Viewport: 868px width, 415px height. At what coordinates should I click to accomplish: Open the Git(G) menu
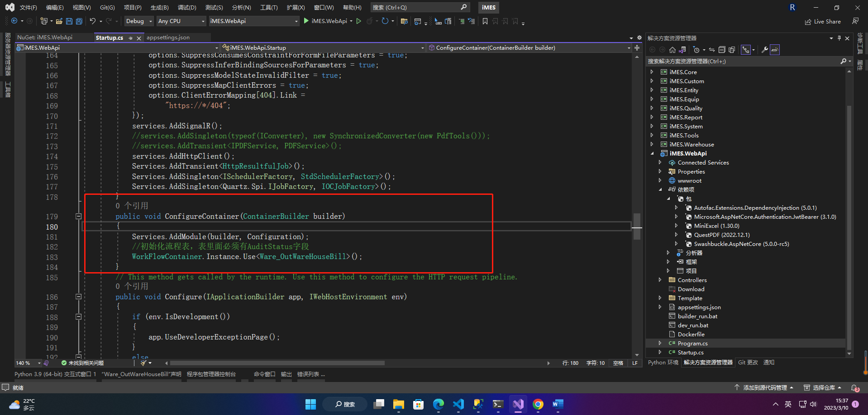pyautogui.click(x=107, y=7)
